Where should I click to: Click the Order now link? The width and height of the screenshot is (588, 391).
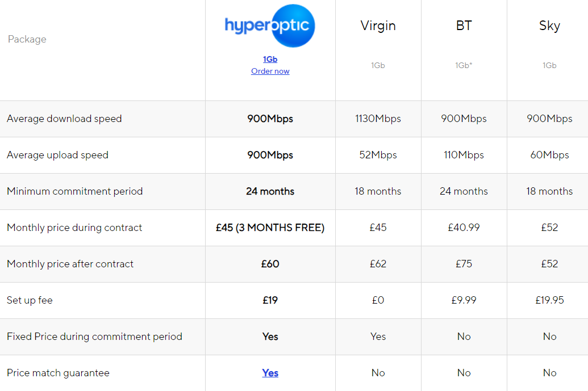[270, 71]
